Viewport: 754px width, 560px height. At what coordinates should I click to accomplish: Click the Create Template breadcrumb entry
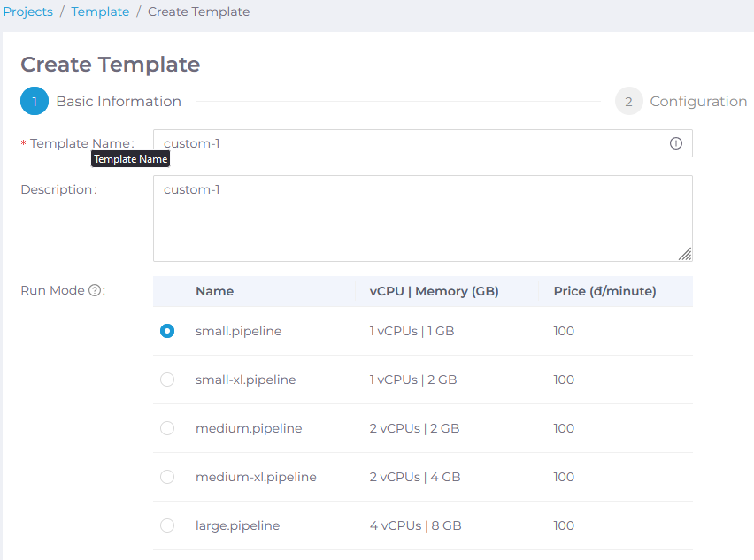pos(198,12)
